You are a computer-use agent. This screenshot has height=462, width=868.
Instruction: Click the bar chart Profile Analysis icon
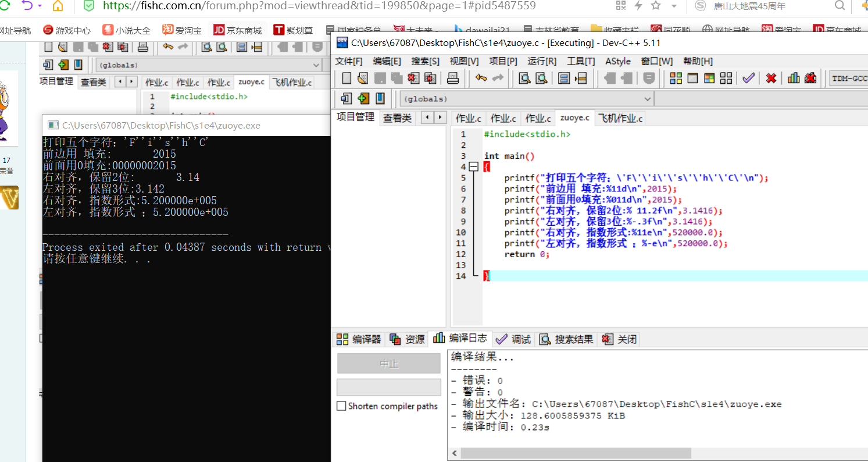coord(794,78)
